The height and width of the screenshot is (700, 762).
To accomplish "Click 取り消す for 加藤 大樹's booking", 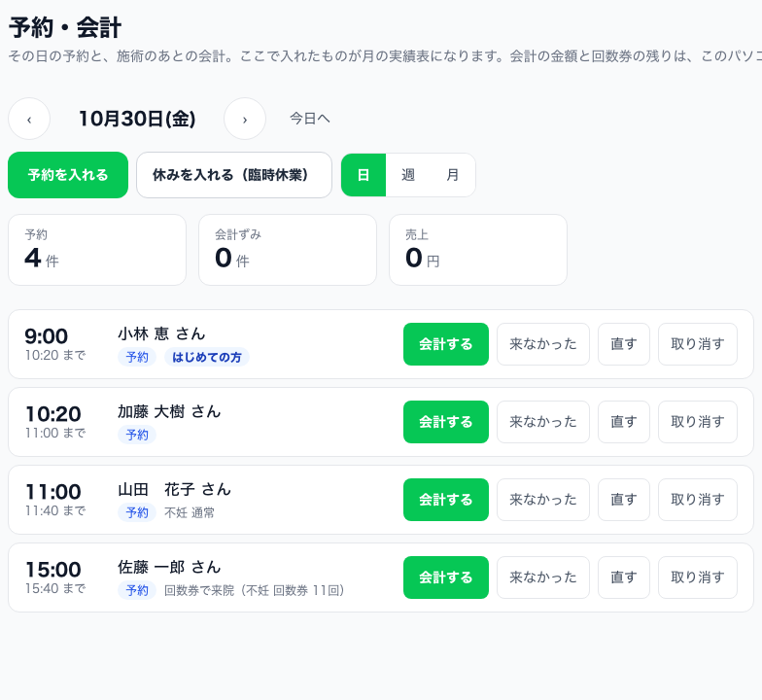I will 698,422.
